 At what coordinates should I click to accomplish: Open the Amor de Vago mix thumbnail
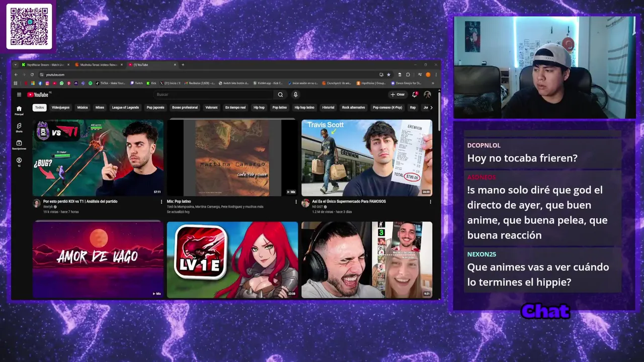pos(98,260)
